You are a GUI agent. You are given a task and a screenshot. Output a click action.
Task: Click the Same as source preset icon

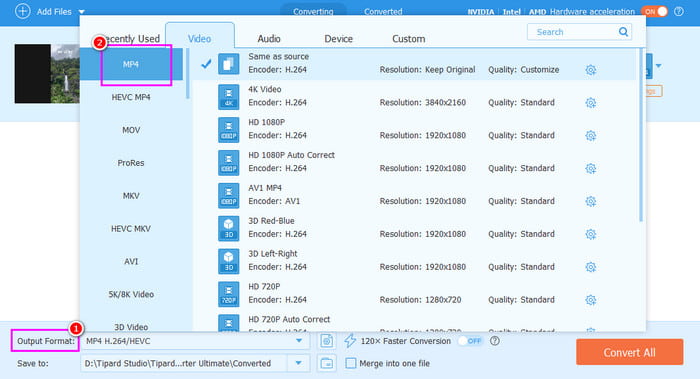[228, 64]
